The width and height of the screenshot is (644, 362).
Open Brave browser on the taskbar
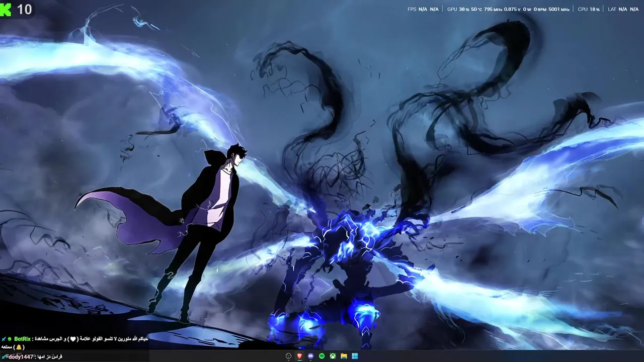(x=299, y=356)
